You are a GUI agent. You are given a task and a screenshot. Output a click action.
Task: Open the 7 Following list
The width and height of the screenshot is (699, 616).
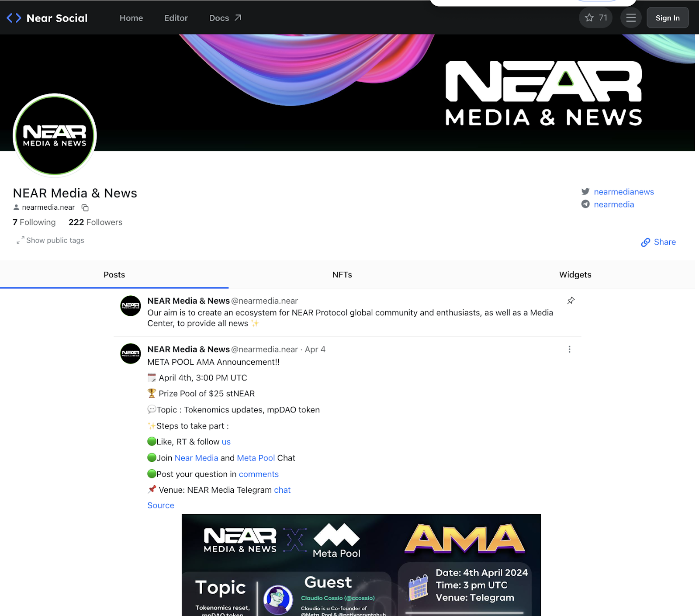tap(34, 222)
